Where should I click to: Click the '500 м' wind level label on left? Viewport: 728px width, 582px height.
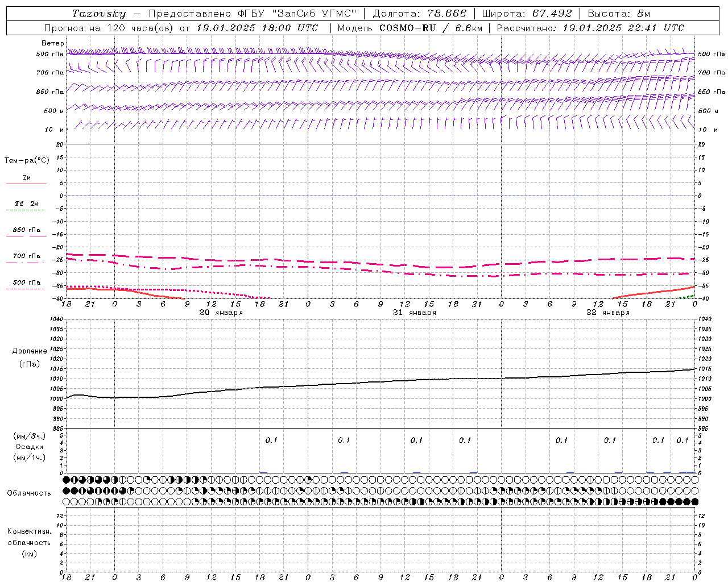tap(54, 111)
